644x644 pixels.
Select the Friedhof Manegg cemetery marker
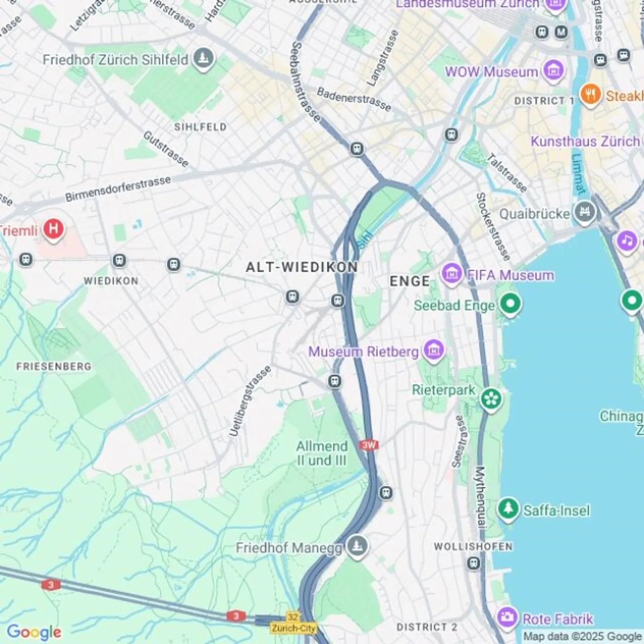coord(356,546)
